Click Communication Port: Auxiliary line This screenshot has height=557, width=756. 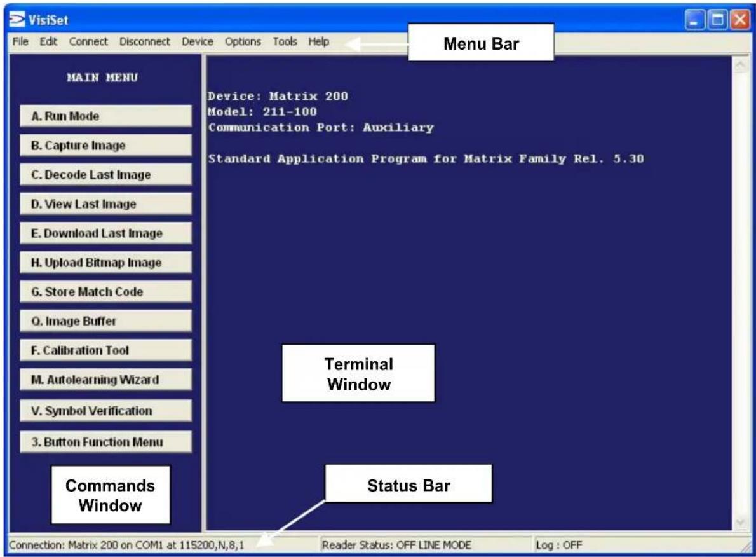pos(321,127)
